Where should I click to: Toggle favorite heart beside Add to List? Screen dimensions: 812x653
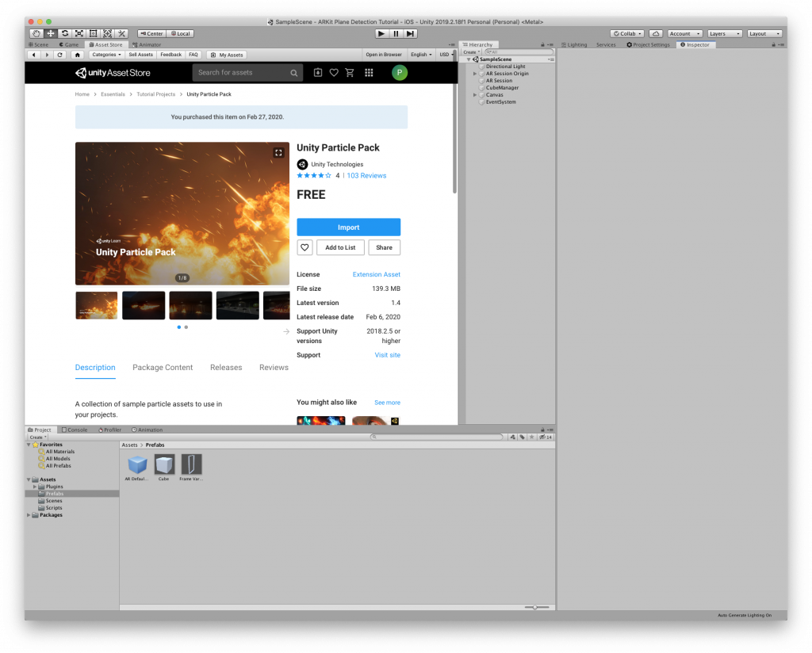point(304,248)
